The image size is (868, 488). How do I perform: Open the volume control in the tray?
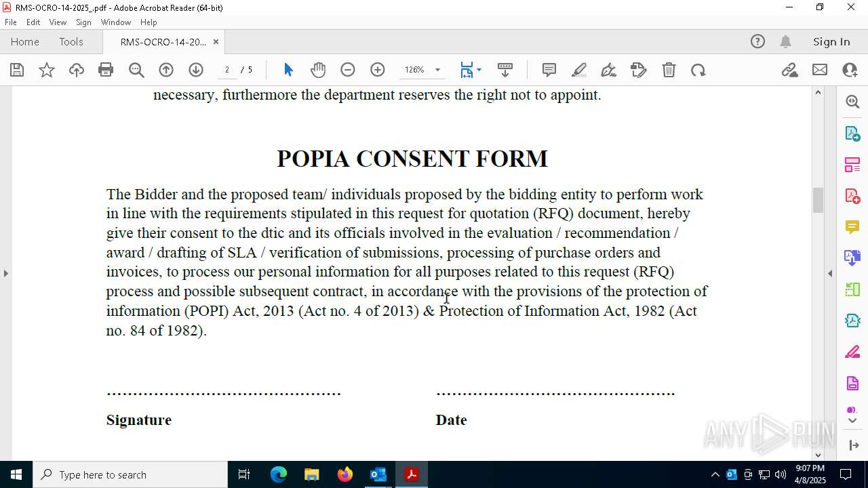tap(781, 474)
